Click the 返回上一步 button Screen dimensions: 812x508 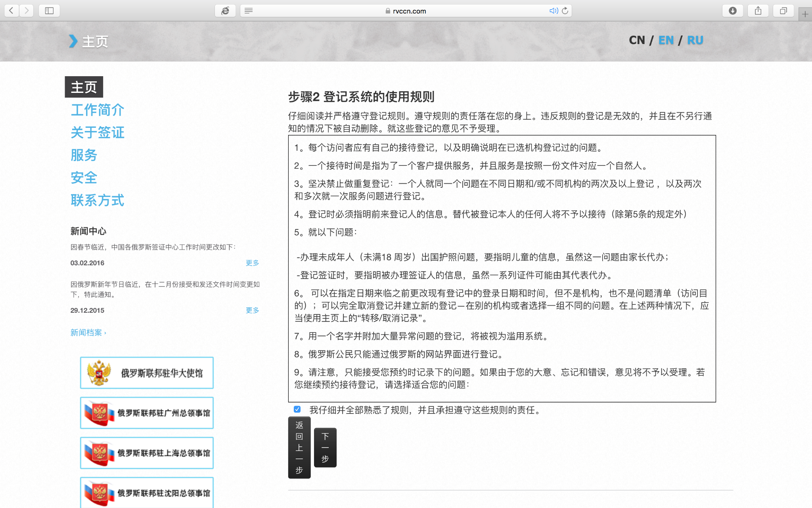coord(299,448)
